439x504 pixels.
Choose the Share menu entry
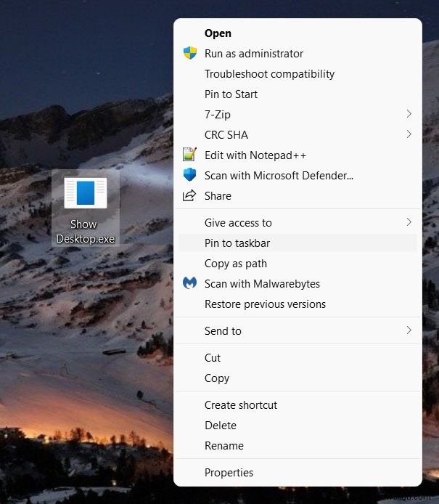click(x=298, y=196)
